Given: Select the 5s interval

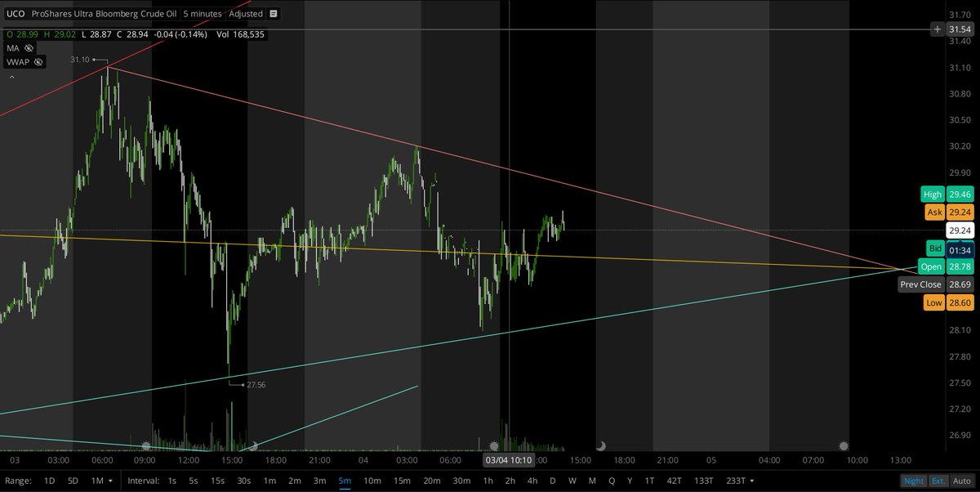Looking at the screenshot, I should [194, 481].
